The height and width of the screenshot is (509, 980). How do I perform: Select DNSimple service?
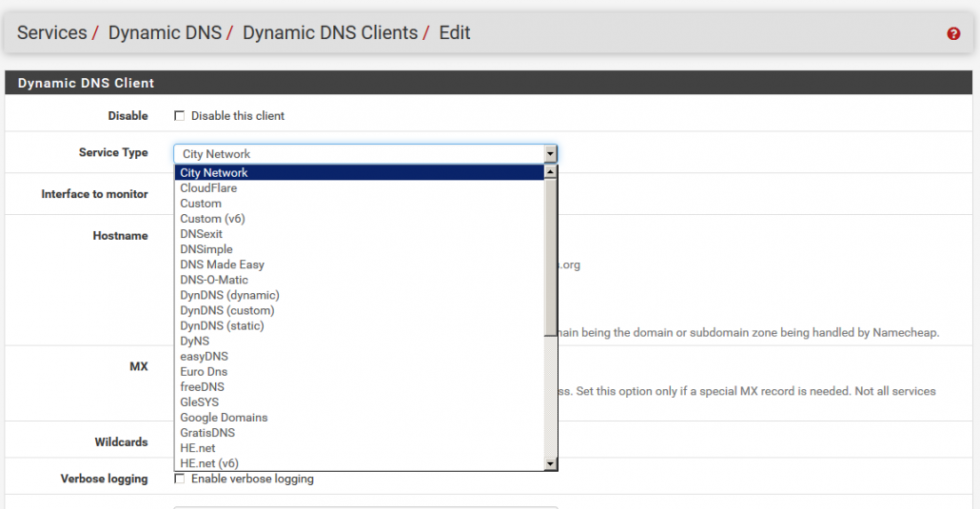tap(360, 249)
